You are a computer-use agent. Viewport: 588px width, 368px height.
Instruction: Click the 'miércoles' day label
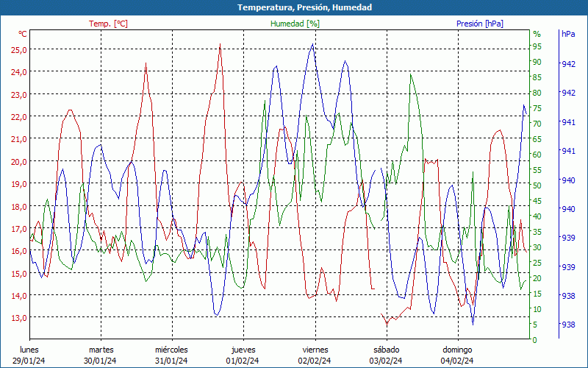(x=171, y=350)
